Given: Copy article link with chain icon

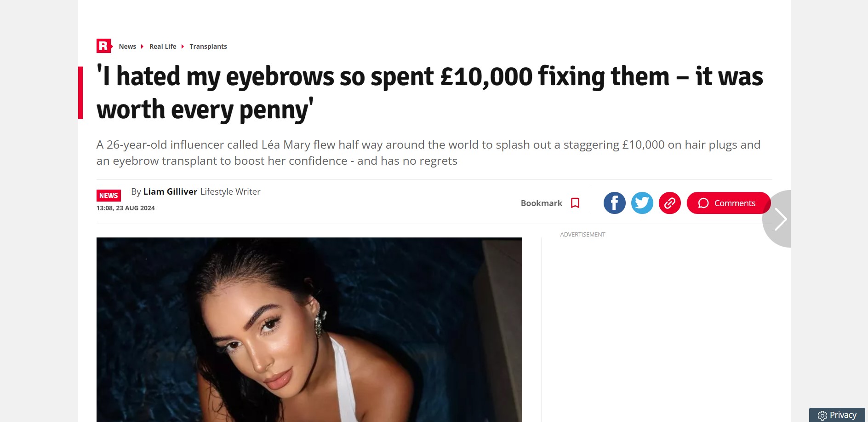Looking at the screenshot, I should [x=670, y=203].
